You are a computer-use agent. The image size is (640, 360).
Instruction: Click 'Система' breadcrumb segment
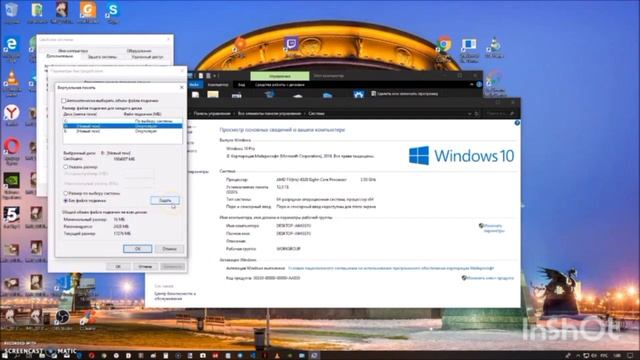coord(316,113)
